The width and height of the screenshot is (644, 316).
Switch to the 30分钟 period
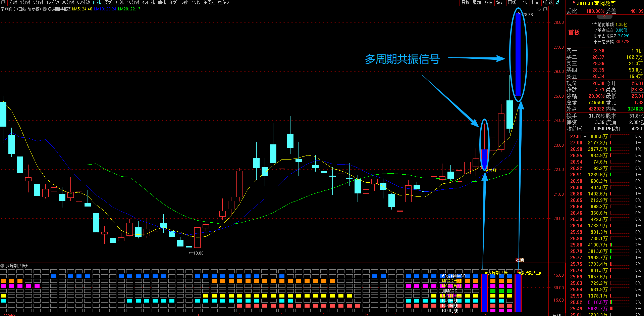coord(68,2)
